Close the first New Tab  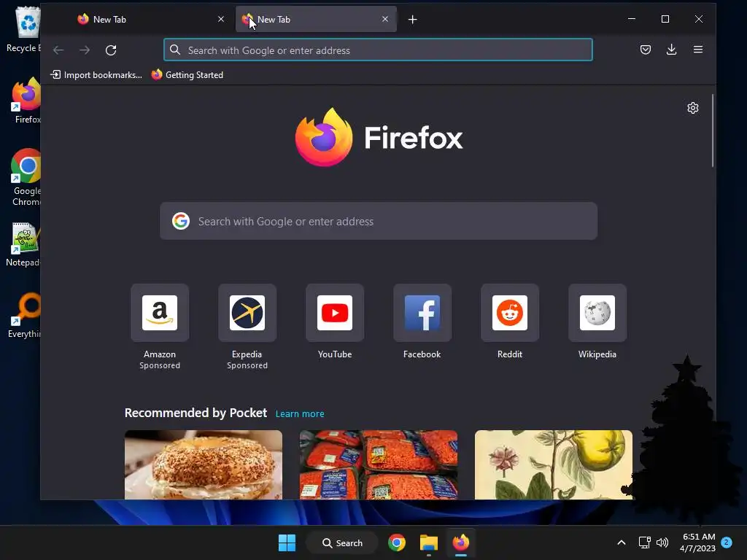click(221, 19)
